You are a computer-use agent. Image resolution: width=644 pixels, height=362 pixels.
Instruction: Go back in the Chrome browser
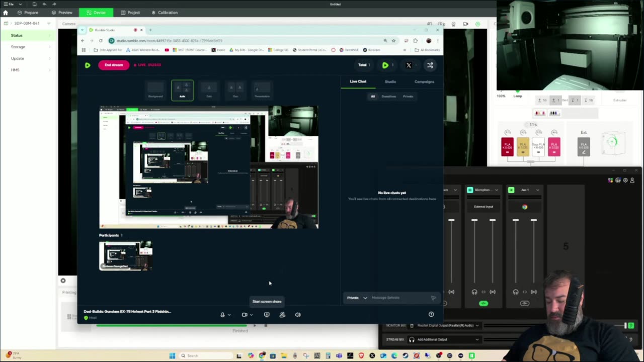coord(83,41)
